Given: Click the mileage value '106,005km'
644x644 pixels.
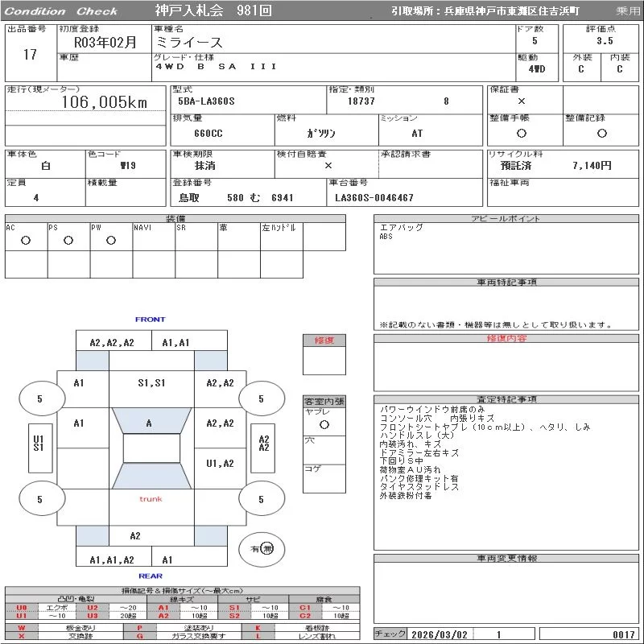Looking at the screenshot, I should 105,102.
